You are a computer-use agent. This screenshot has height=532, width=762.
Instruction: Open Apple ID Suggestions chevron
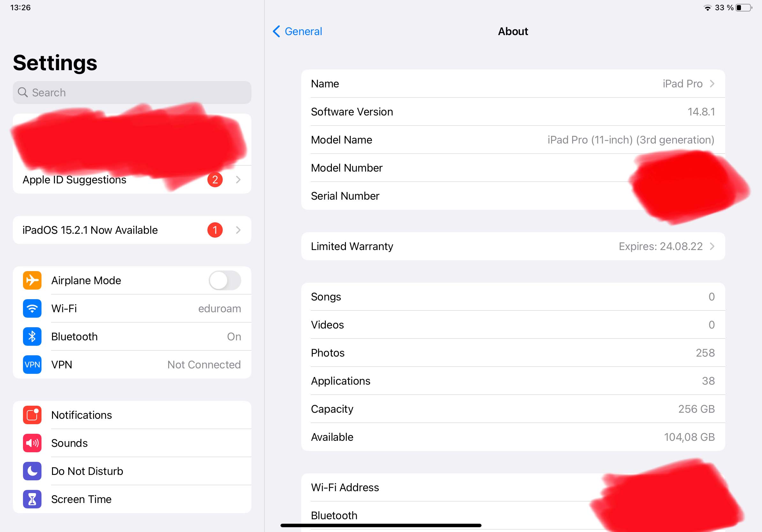click(x=238, y=180)
